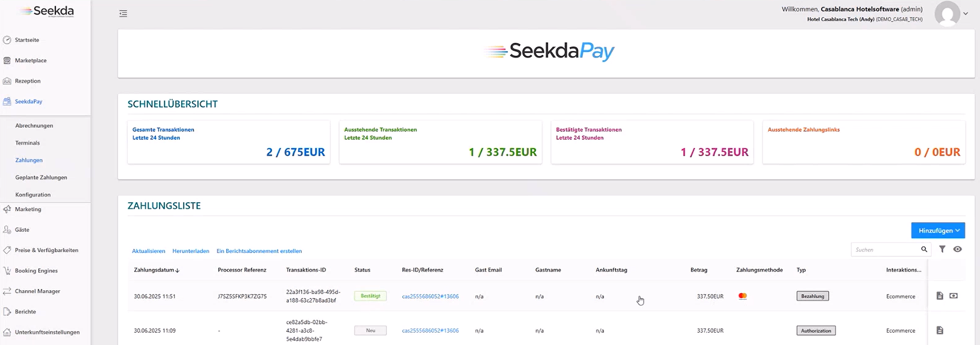Screen dimensions: 980x345
Task: Collapse the sidebar with the menu fold icon
Action: pyautogui.click(x=123, y=13)
